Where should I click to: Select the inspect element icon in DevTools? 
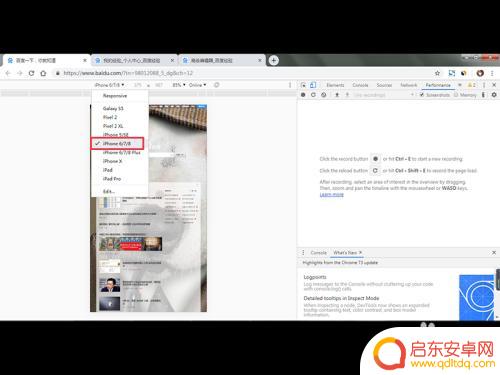click(303, 85)
